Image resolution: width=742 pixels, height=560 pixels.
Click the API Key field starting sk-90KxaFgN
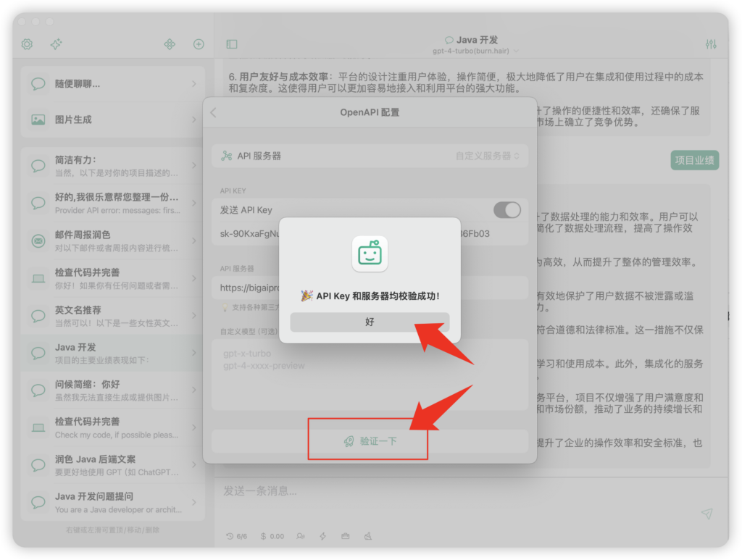[x=370, y=234]
